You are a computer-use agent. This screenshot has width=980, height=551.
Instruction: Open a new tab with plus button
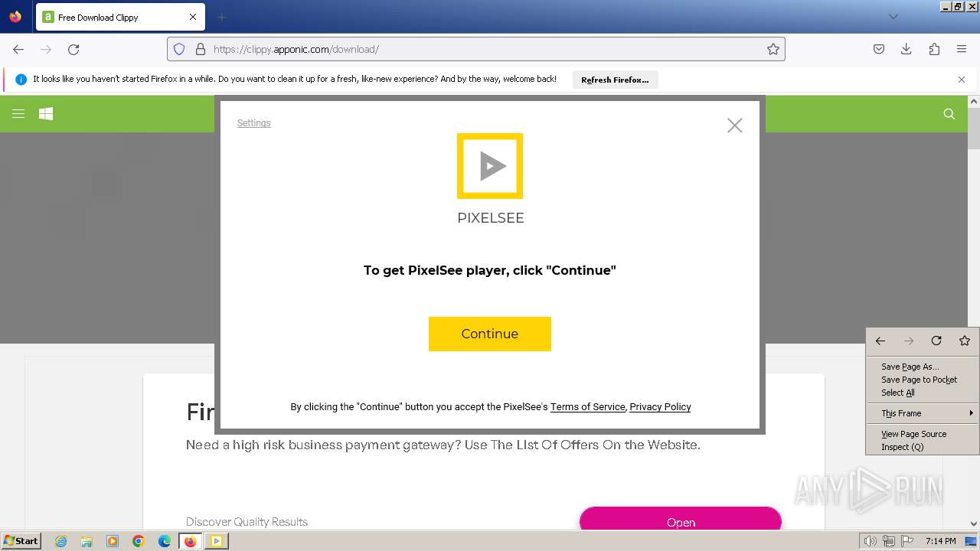click(x=222, y=17)
